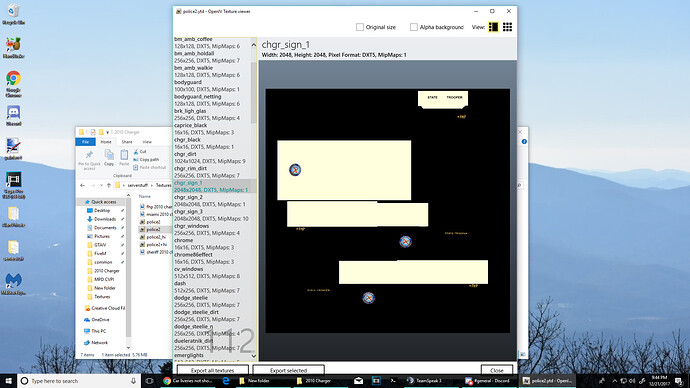Select chgr_sign_2 texture in list
The height and width of the screenshot is (388, 690).
point(212,201)
